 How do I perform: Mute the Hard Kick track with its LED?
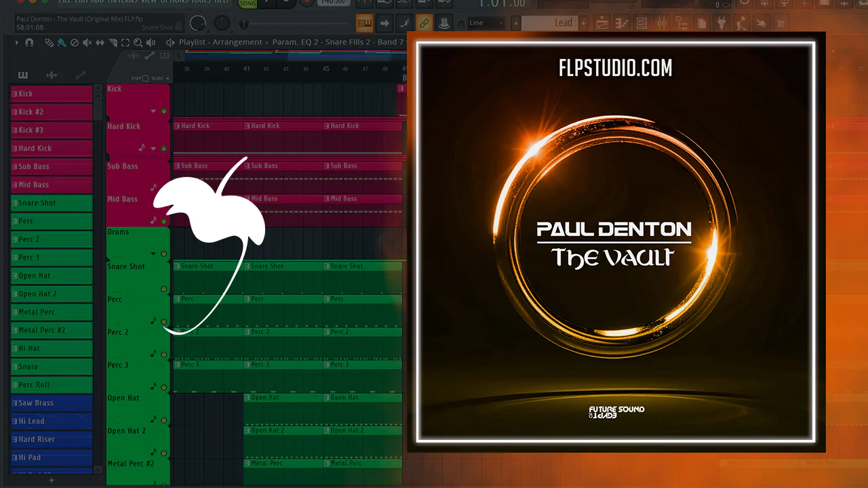click(164, 148)
